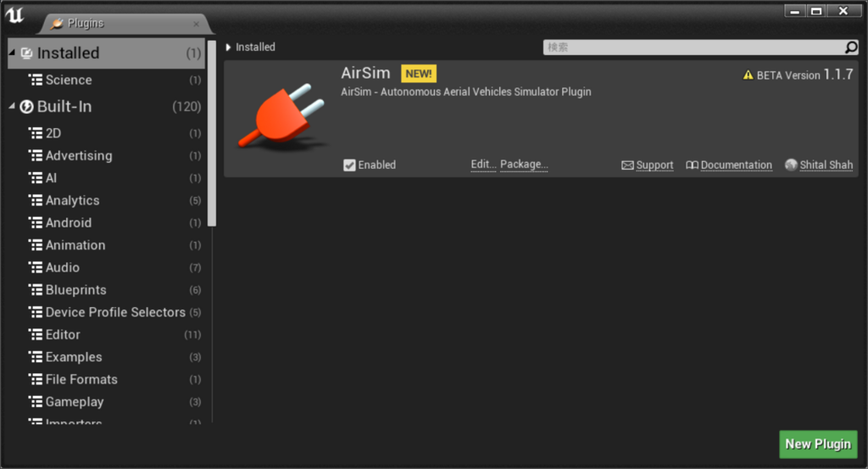Image resolution: width=868 pixels, height=469 pixels.
Task: Click the Installed category icon
Action: (x=26, y=53)
